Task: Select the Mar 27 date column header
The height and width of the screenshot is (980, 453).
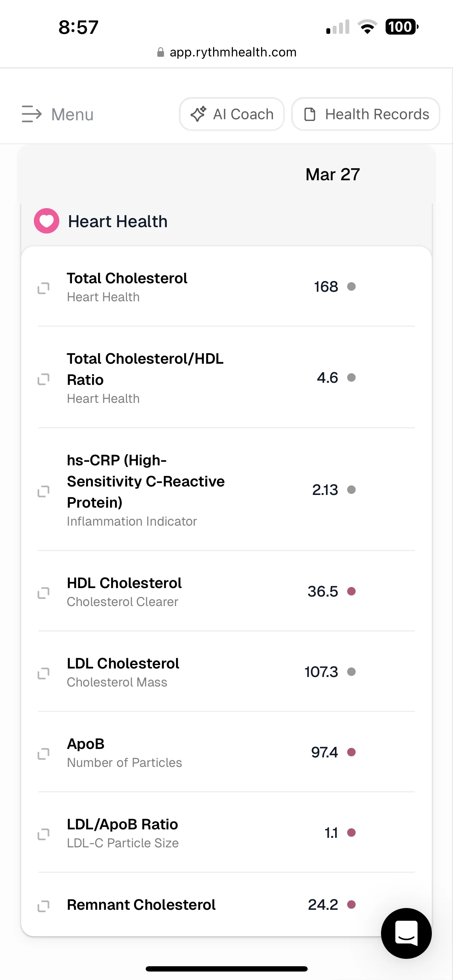Action: pyautogui.click(x=332, y=175)
